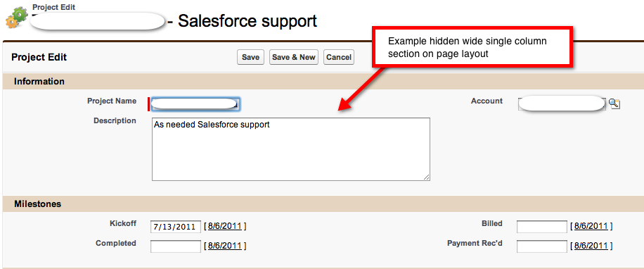Grab the Description textarea resize handle

click(x=427, y=177)
